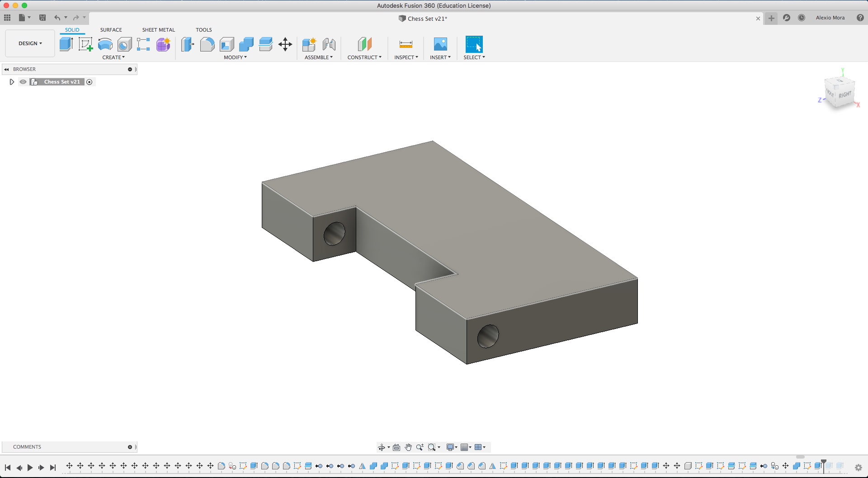868x478 pixels.
Task: Open the Job Status clock icon
Action: click(x=802, y=18)
